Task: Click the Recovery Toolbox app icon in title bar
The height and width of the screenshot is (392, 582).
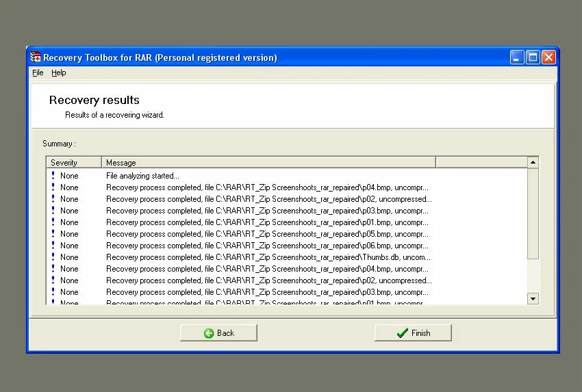Action: click(x=35, y=57)
